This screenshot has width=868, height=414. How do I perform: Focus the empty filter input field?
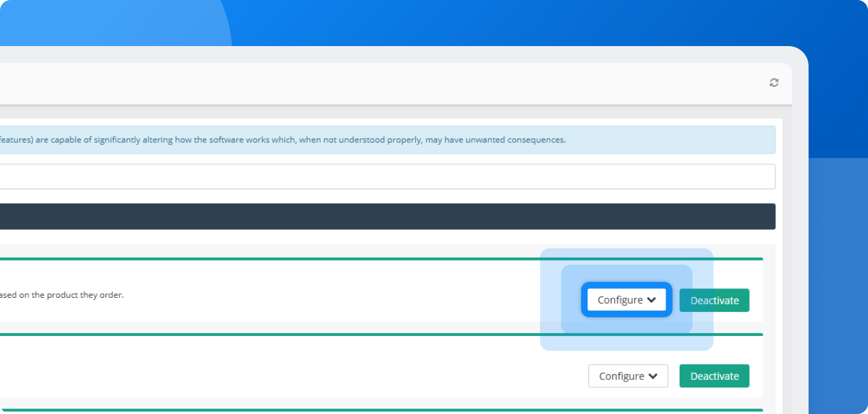click(387, 177)
